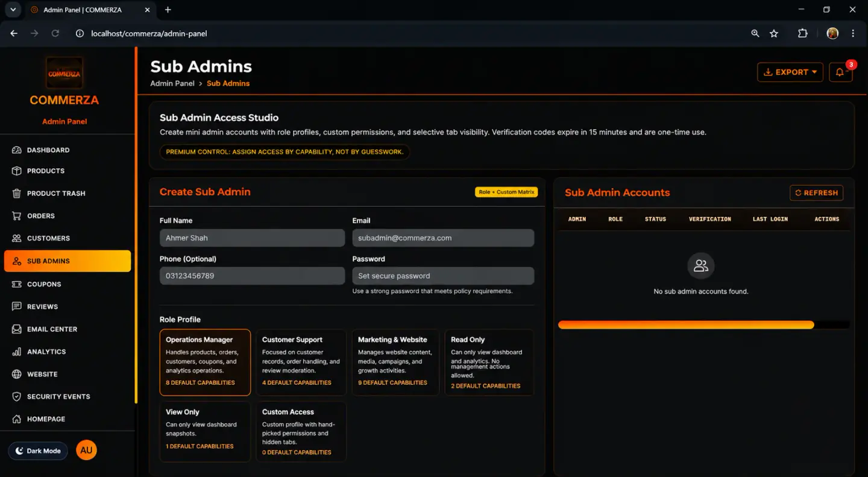
Task: Select the Customer Support role profile
Action: pos(301,362)
